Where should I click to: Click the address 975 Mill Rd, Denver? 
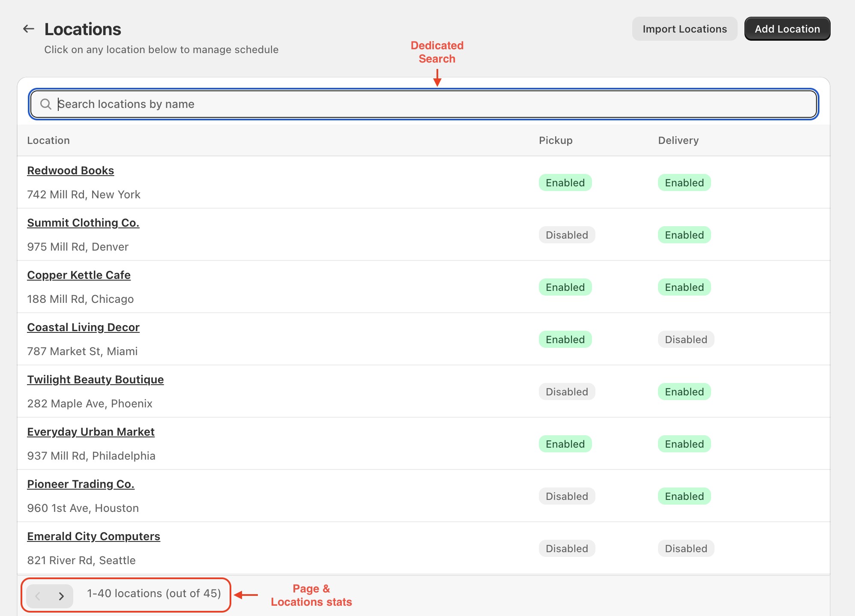click(78, 247)
